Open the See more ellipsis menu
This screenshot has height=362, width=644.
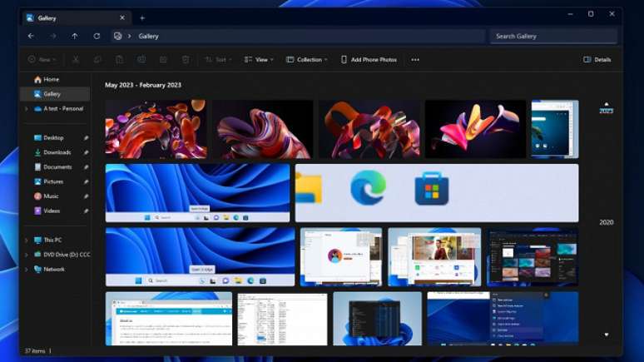(415, 60)
